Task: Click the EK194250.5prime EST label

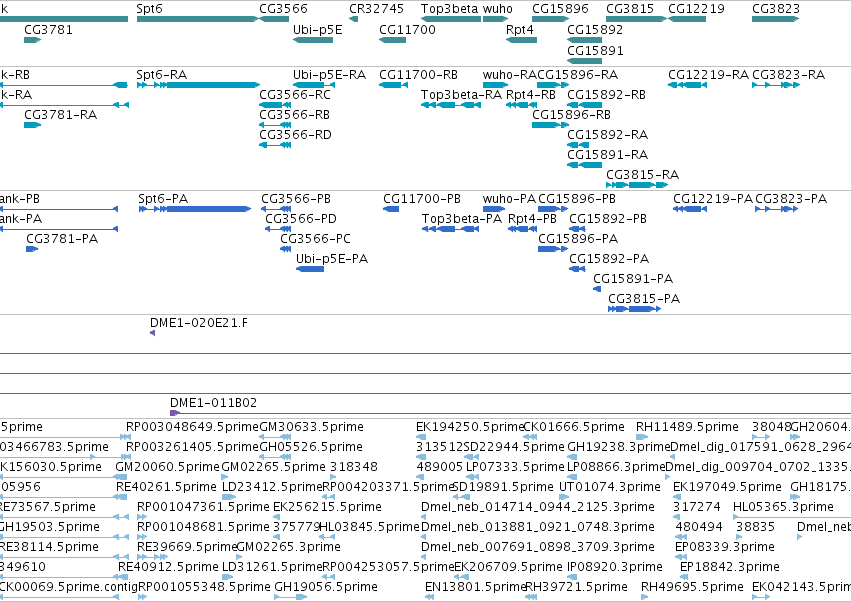Action: tap(469, 427)
